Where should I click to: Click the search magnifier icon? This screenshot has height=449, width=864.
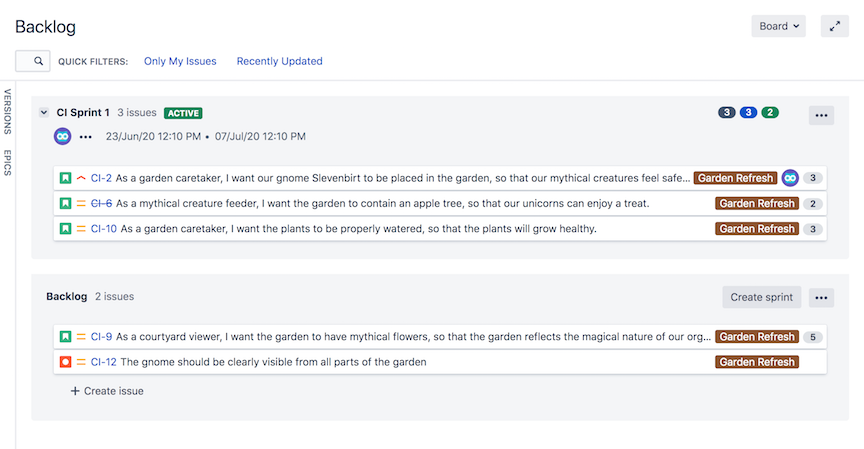coord(38,61)
